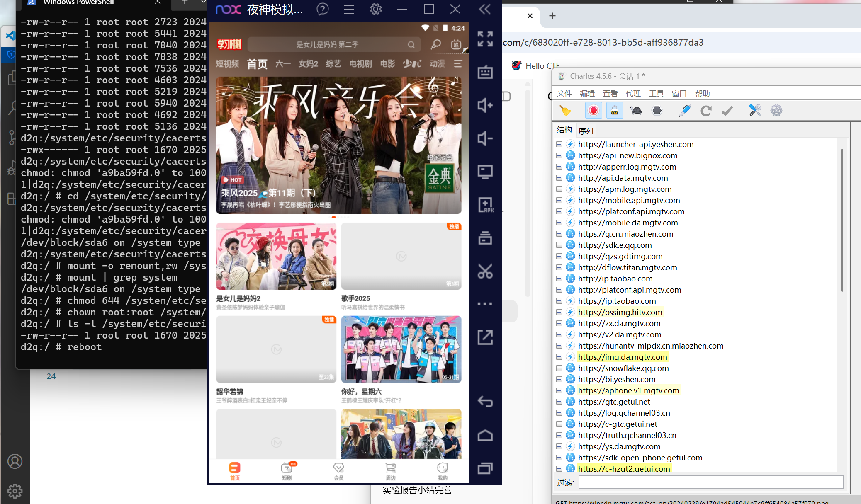Screen dimensions: 861x504
Task: Open 短剧 tab in app bottom bar
Action: [287, 471]
